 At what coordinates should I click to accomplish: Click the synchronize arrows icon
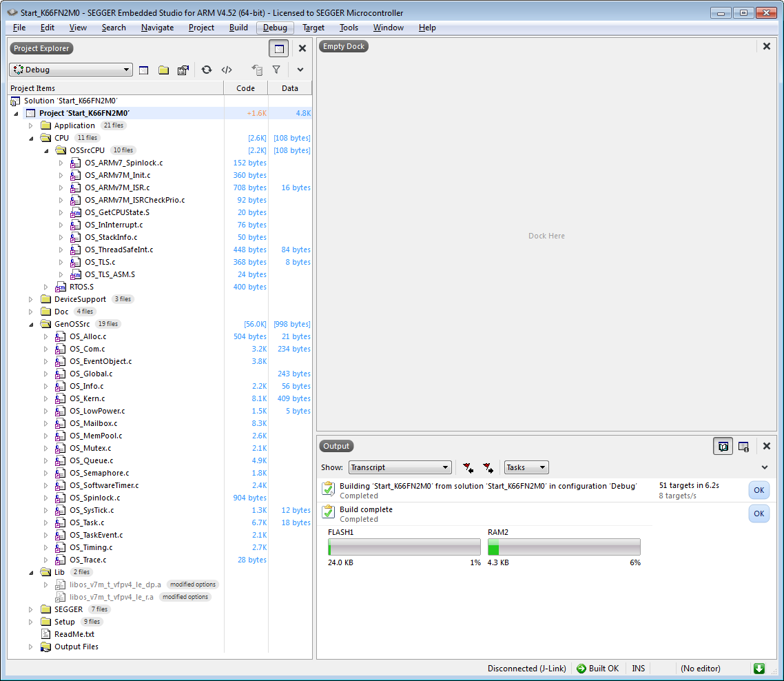pyautogui.click(x=207, y=70)
